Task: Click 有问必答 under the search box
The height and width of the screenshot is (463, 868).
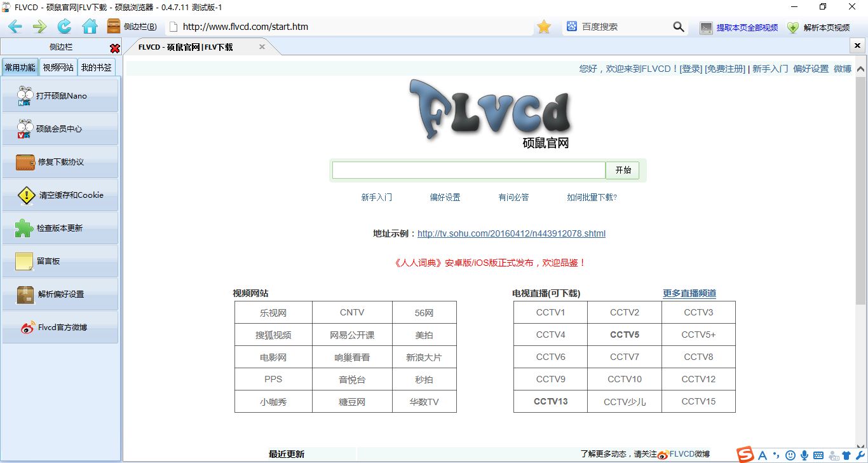Action: (513, 197)
